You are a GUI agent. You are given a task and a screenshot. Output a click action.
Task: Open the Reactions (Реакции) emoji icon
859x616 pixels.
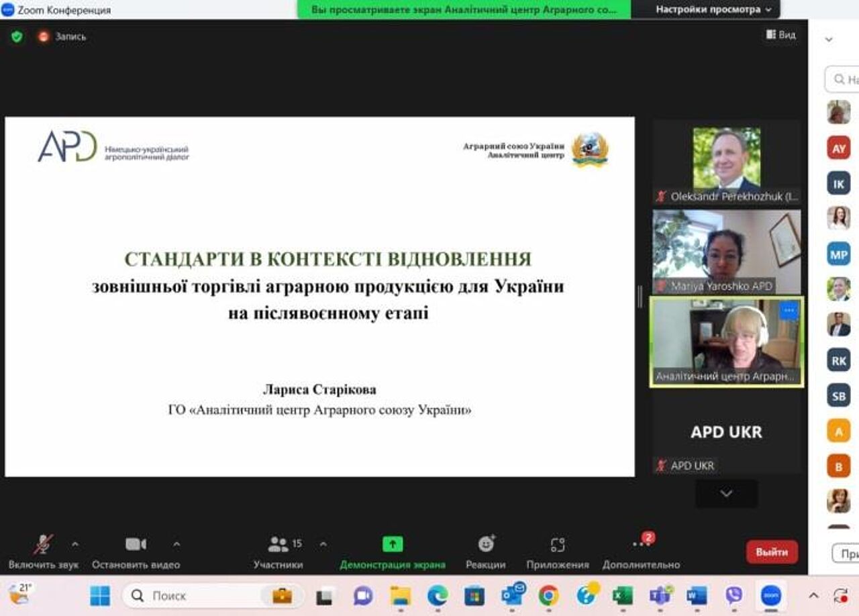(x=486, y=544)
